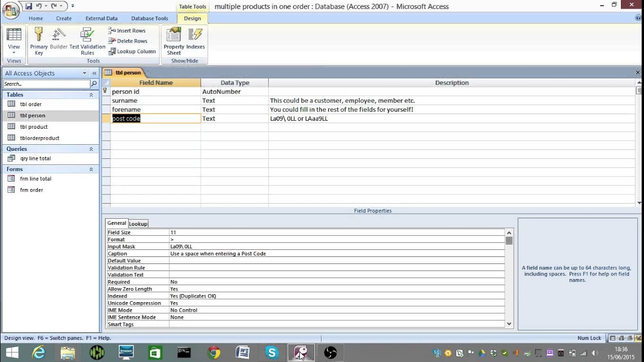Open the Indexes window
The height and width of the screenshot is (362, 644).
tap(195, 39)
